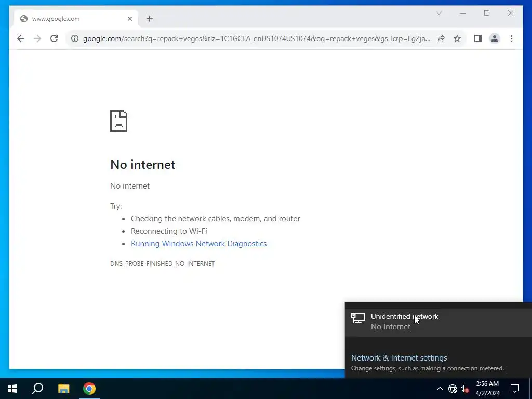
Task: Click the address bar URL
Action: tap(257, 38)
